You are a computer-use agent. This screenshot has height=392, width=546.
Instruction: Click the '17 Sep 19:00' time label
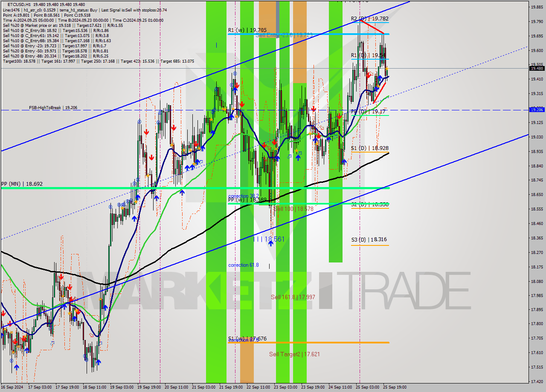point(67,387)
